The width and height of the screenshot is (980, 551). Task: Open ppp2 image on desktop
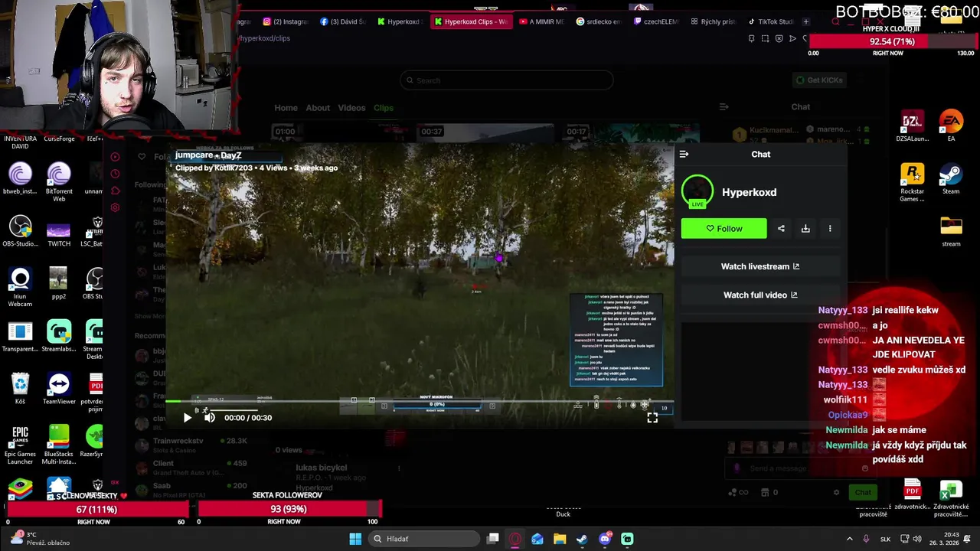(x=58, y=283)
